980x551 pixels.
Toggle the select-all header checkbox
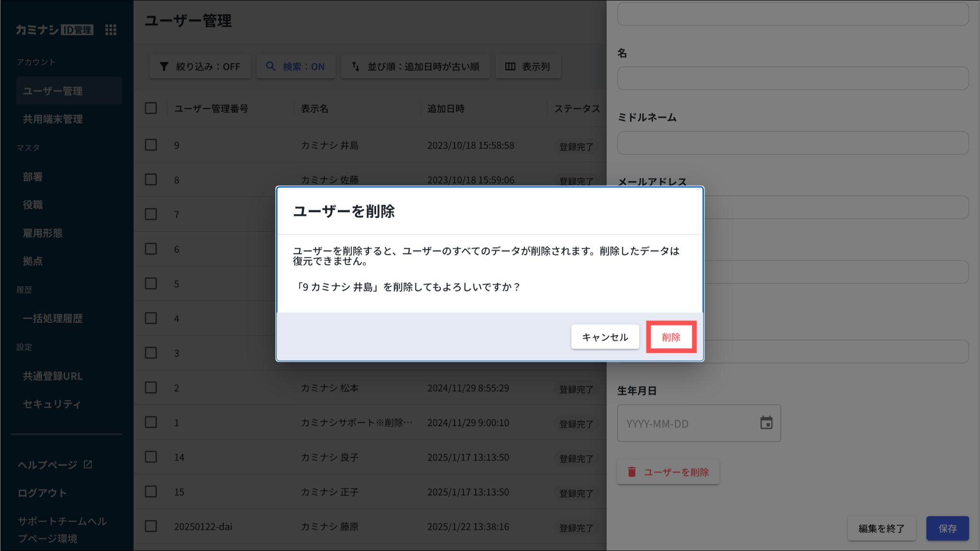click(x=151, y=108)
